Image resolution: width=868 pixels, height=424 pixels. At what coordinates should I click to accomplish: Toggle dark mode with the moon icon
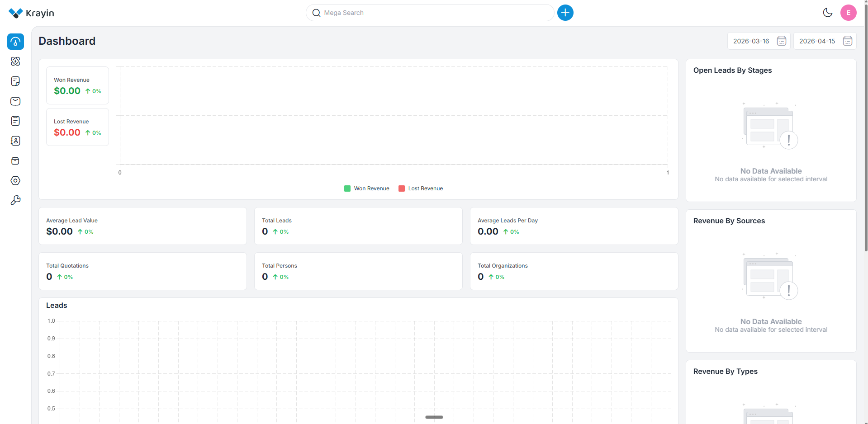[828, 12]
